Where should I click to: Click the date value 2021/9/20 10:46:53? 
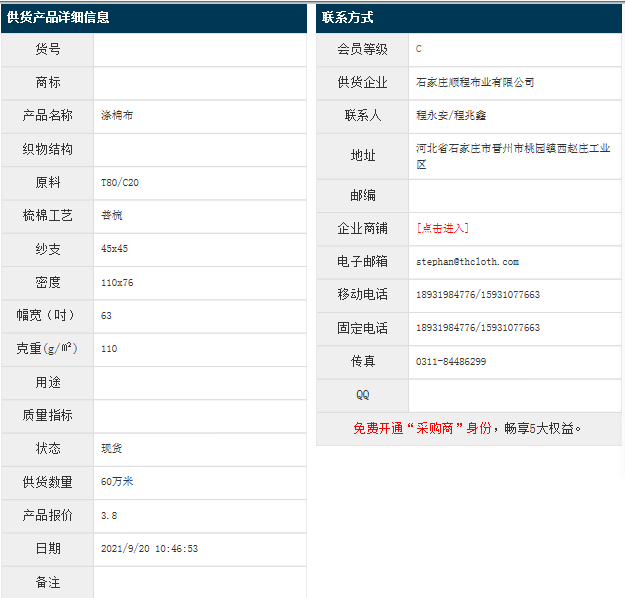tap(149, 549)
